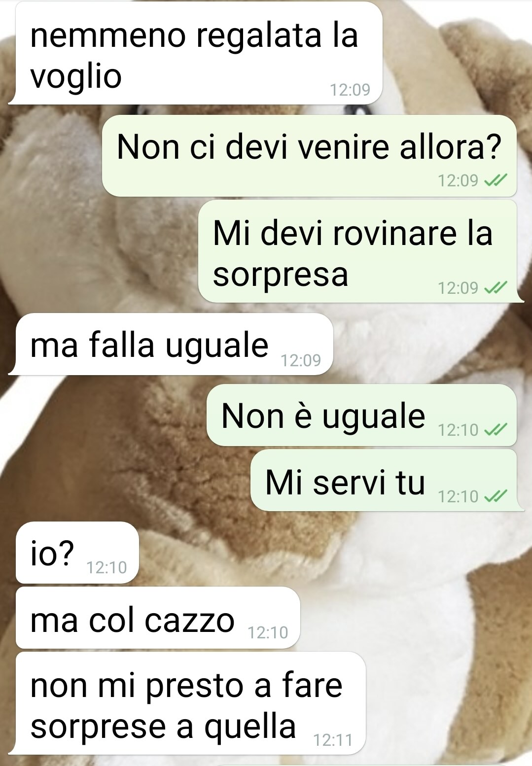The height and width of the screenshot is (766, 532).
Task: Click the 12:10 timestamp beside 'ma col cazzo'
Action: click(268, 632)
